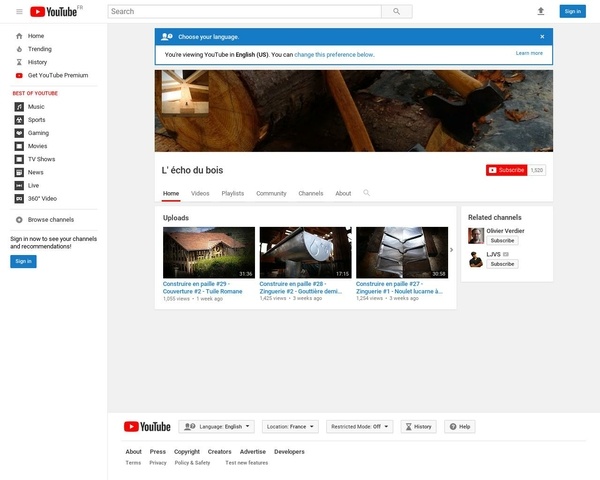Switch to the Playlists tab
This screenshot has height=480, width=600.
coord(232,193)
